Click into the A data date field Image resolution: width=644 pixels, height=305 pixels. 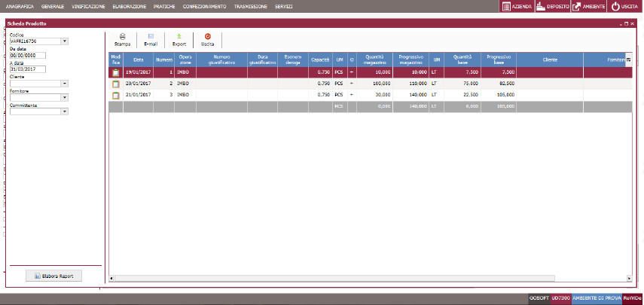[28, 69]
